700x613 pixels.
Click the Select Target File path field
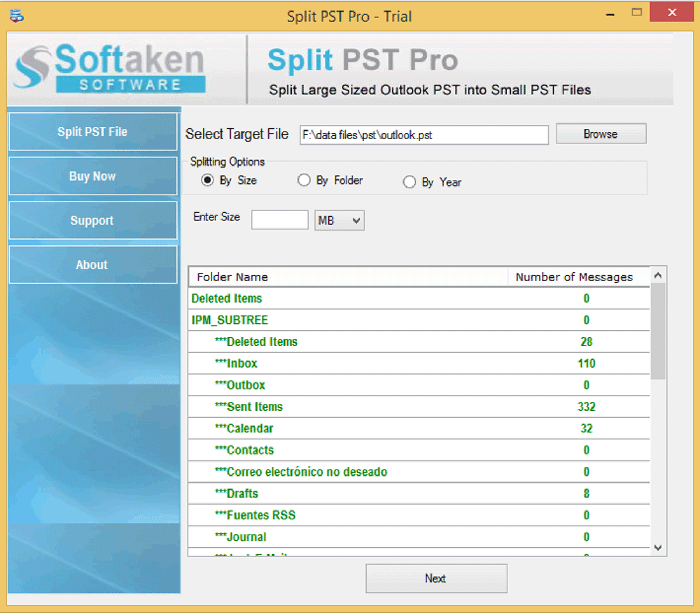pos(423,135)
